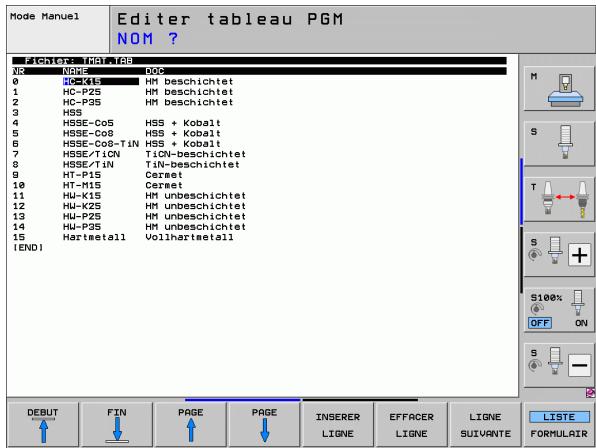The height and width of the screenshot is (448, 596).
Task: Open the M machine functions softkey
Action: pyautogui.click(x=559, y=89)
